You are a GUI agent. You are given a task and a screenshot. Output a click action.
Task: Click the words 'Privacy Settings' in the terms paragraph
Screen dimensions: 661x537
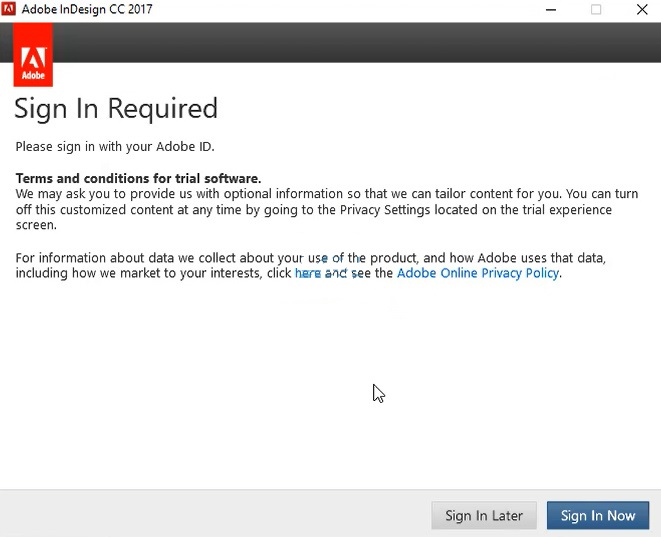pyautogui.click(x=386, y=210)
